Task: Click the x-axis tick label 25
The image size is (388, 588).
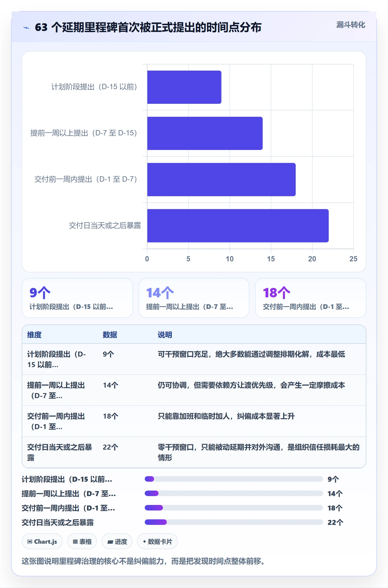Action: pyautogui.click(x=353, y=259)
